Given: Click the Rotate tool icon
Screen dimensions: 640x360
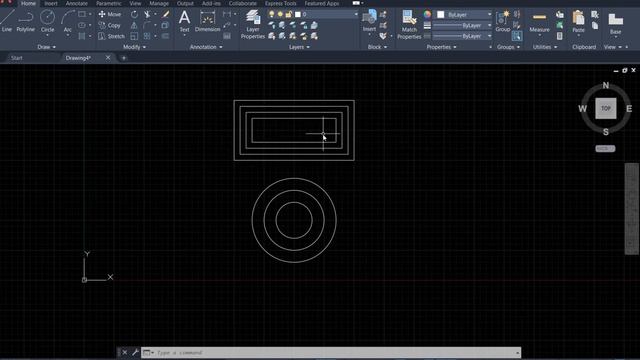Looking at the screenshot, I should click(x=134, y=14).
